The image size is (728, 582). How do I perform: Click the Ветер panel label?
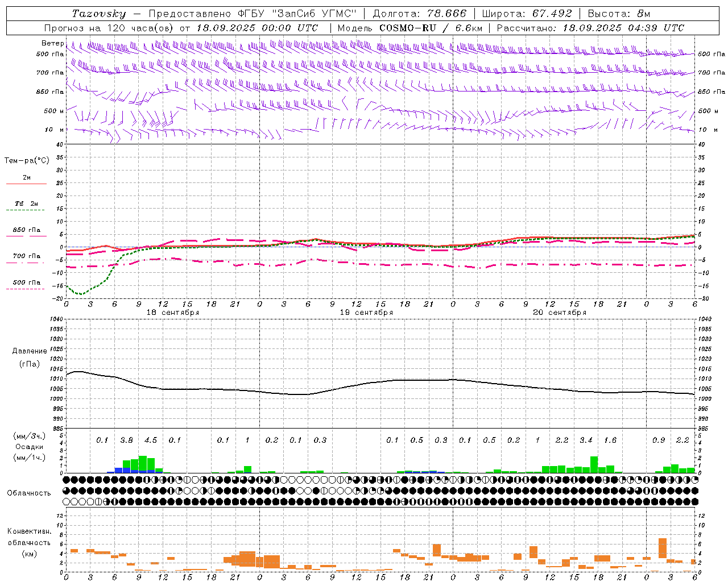click(x=52, y=43)
